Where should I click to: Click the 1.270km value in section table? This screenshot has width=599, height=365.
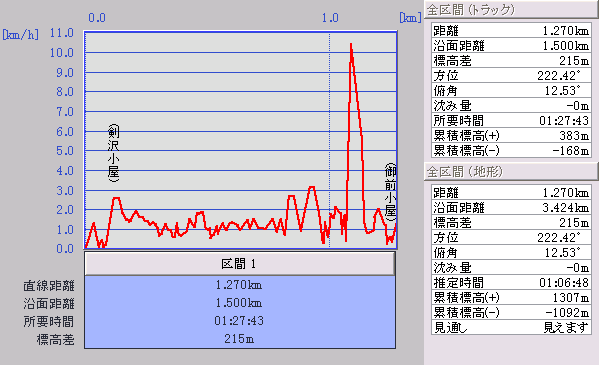tap(239, 285)
